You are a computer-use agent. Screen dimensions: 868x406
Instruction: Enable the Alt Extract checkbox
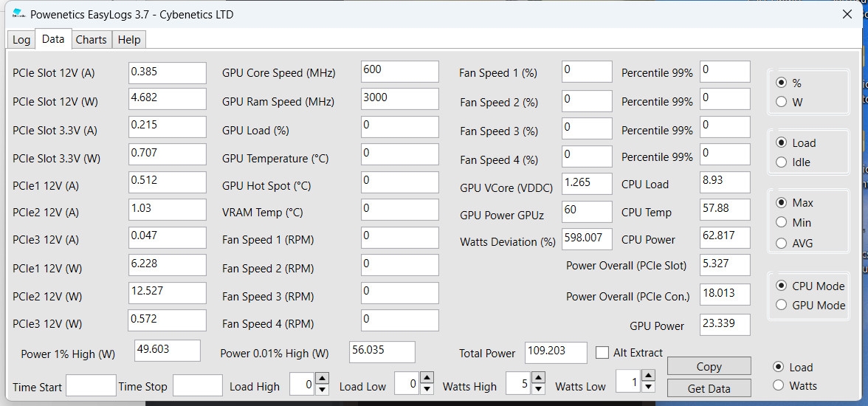(602, 353)
